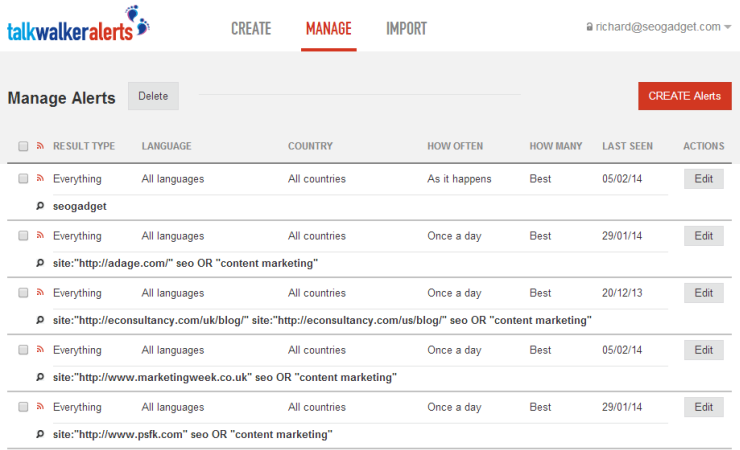Click the LAST SEEN column header
This screenshot has width=740, height=450.
pos(627,146)
